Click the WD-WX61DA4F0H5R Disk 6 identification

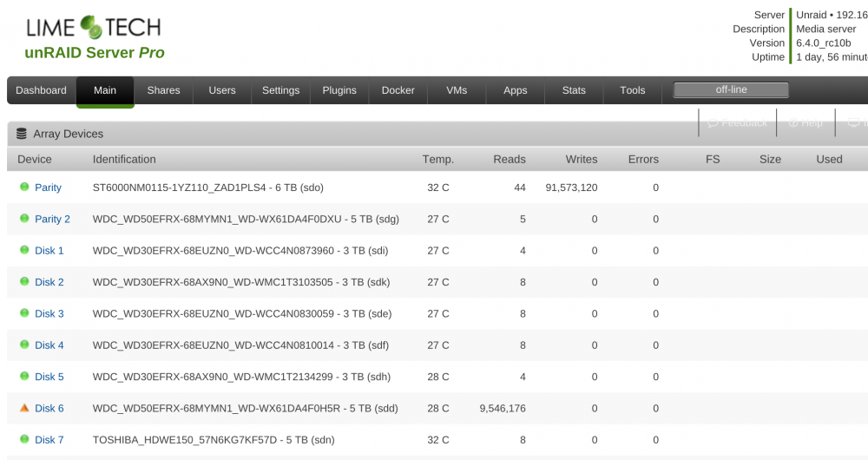[246, 408]
